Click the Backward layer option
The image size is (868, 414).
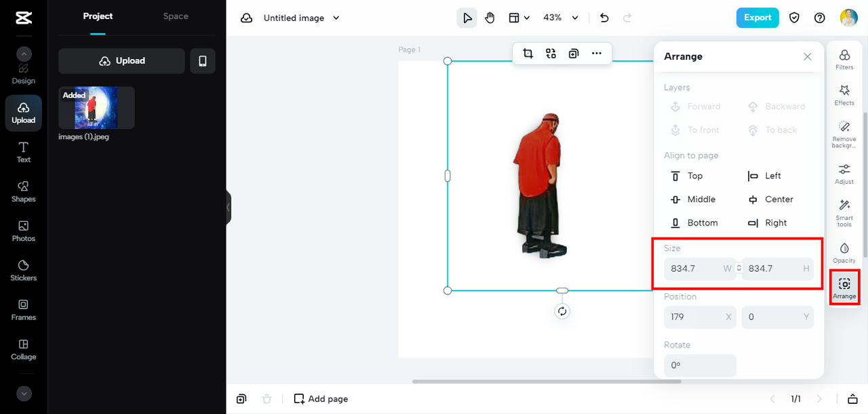pyautogui.click(x=776, y=107)
